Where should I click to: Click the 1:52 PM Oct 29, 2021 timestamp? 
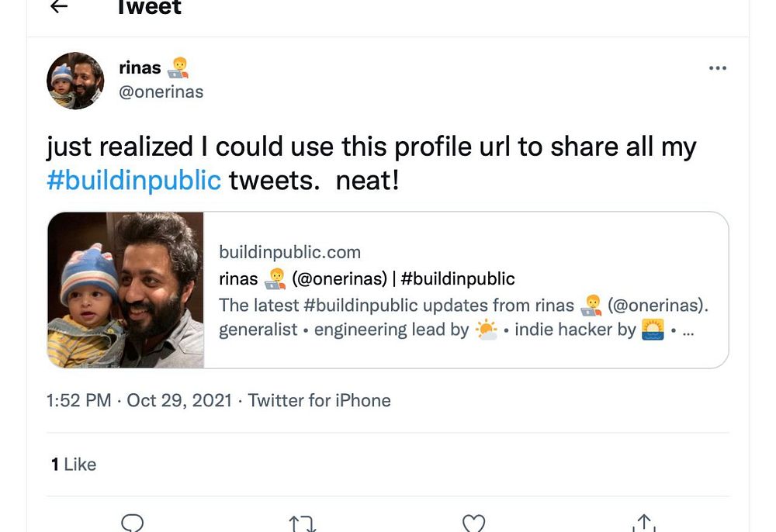point(140,400)
